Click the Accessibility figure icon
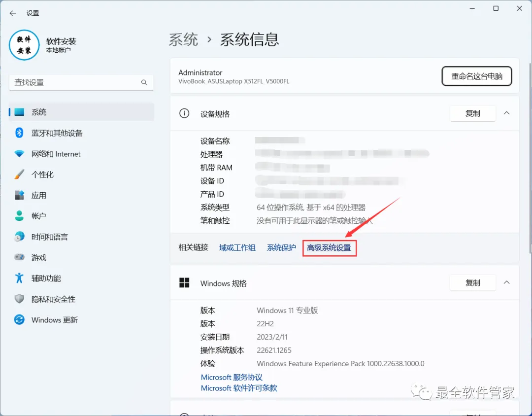This screenshot has width=532, height=416. pyautogui.click(x=19, y=278)
